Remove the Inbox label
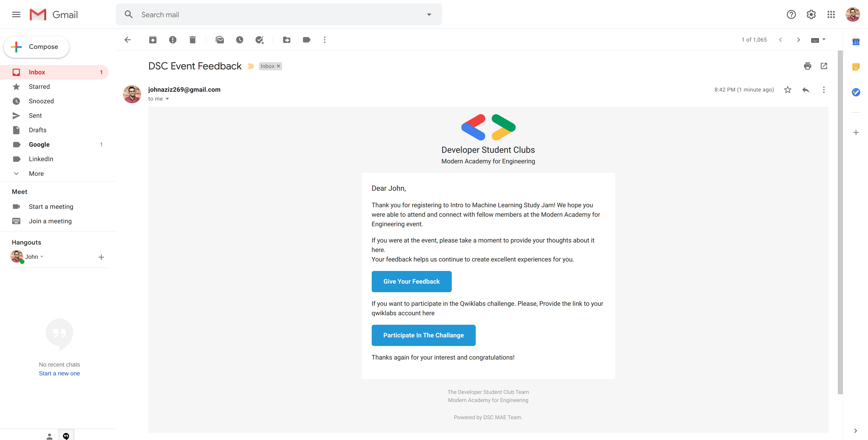This screenshot has height=440, width=868. tap(278, 66)
